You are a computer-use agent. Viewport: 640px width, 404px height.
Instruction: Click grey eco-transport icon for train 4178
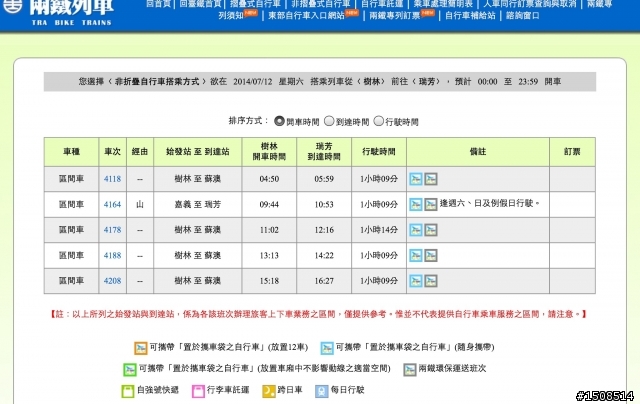[431, 230]
